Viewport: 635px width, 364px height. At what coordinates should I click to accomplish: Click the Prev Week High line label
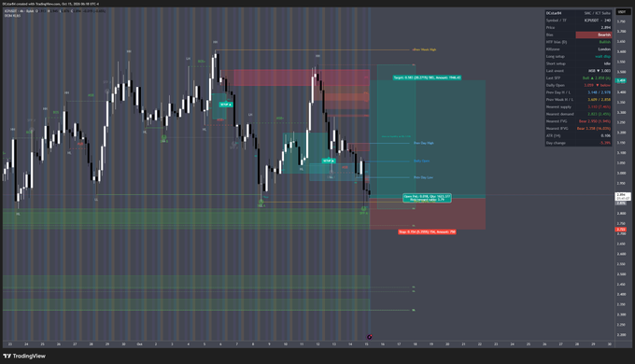[424, 49]
